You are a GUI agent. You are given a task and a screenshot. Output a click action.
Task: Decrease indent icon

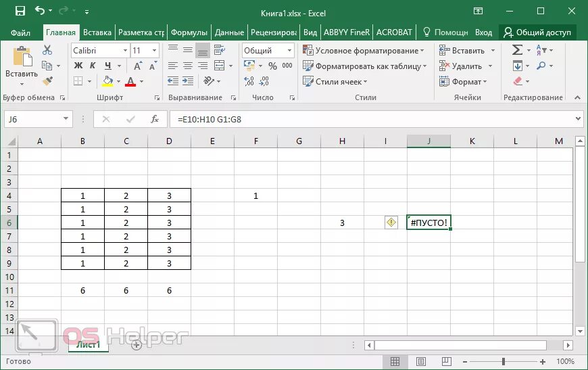pyautogui.click(x=173, y=81)
